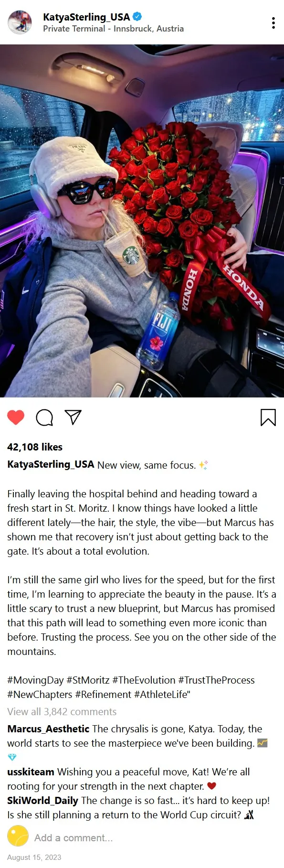Image resolution: width=284 pixels, height=868 pixels.
Task: Click the blue verified badge
Action: [137, 17]
